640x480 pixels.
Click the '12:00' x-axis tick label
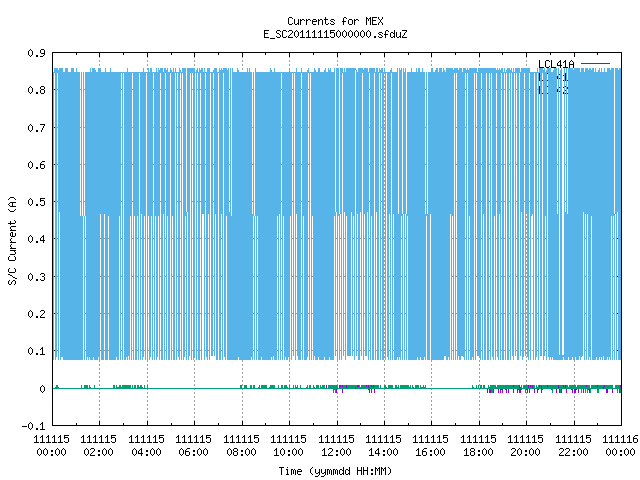coord(336,452)
